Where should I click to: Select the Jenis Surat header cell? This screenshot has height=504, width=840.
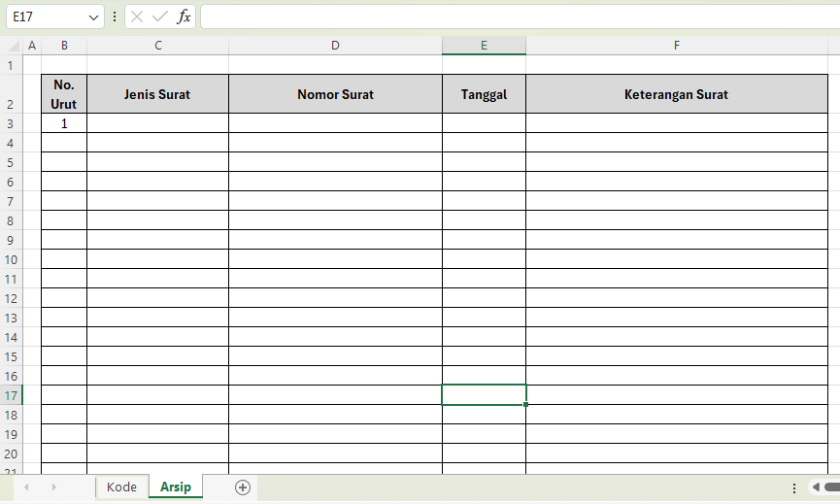(x=157, y=94)
